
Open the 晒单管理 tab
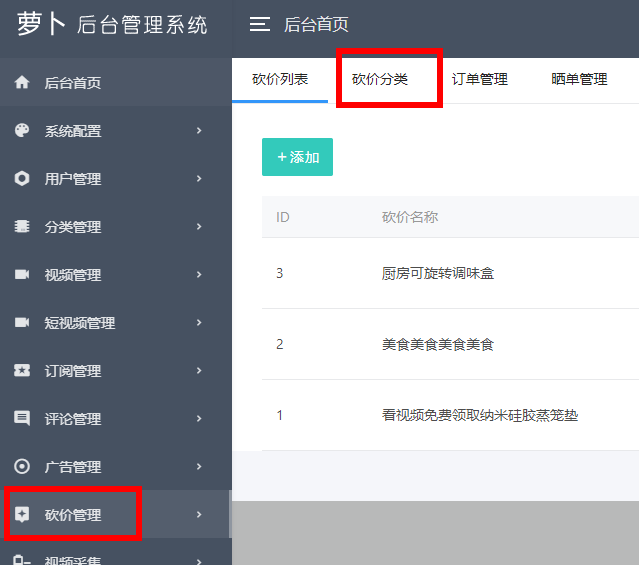(579, 79)
